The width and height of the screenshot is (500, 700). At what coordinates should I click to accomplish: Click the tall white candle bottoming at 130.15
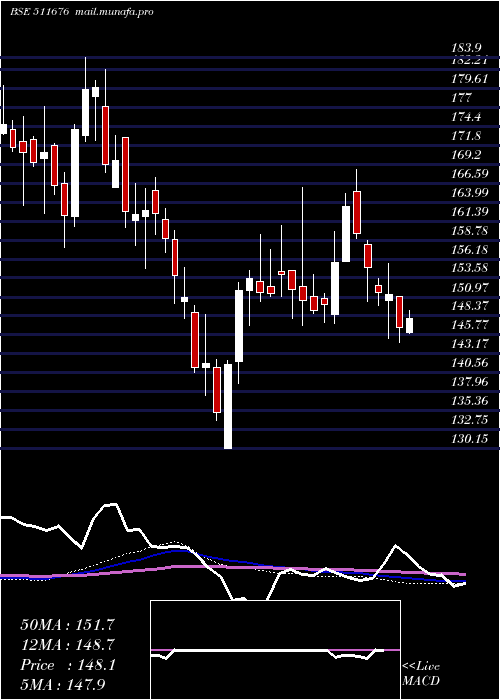(228, 406)
